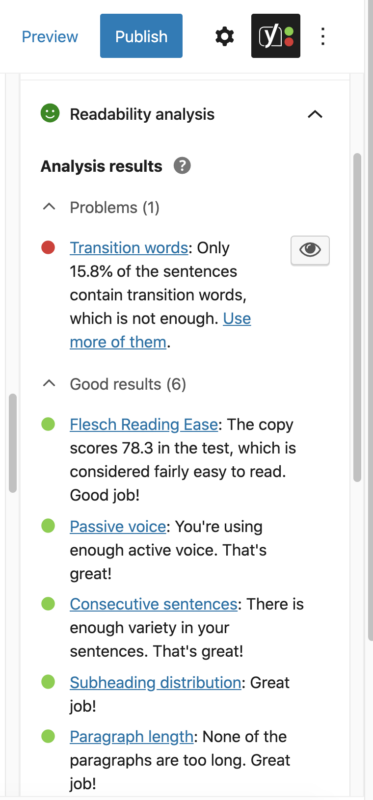Toggle eye highlight for transition words
This screenshot has height=800, width=373.
310,250
